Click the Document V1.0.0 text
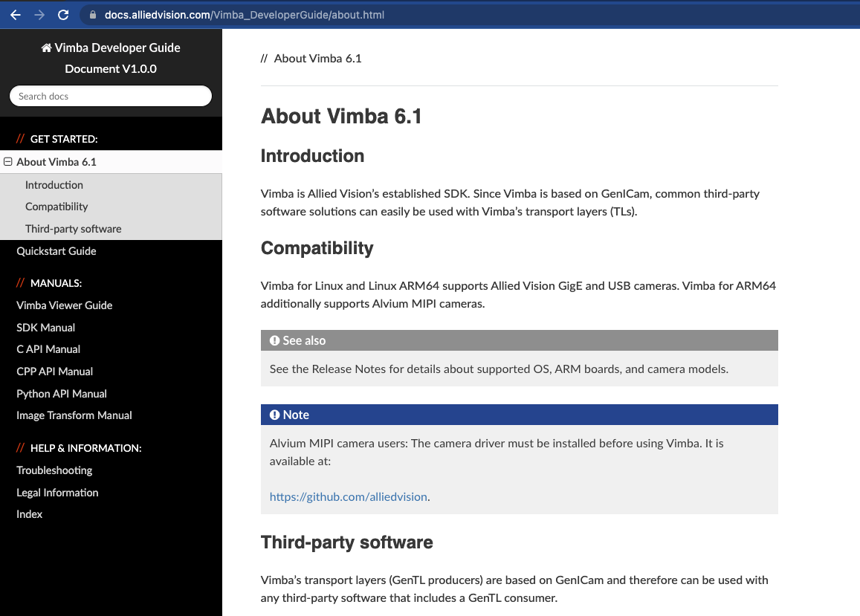This screenshot has height=616, width=860. pyautogui.click(x=111, y=68)
